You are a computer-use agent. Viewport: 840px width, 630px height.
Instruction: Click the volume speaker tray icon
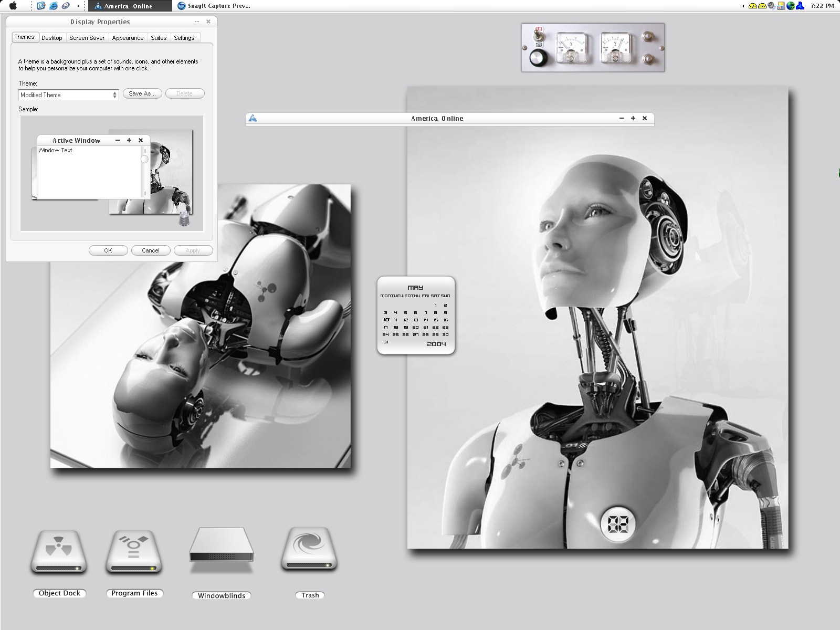tap(771, 6)
